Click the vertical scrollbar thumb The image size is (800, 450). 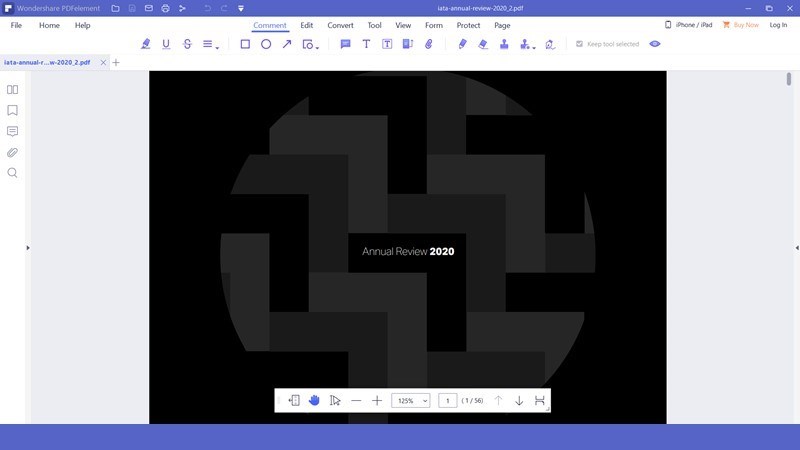pyautogui.click(x=789, y=79)
